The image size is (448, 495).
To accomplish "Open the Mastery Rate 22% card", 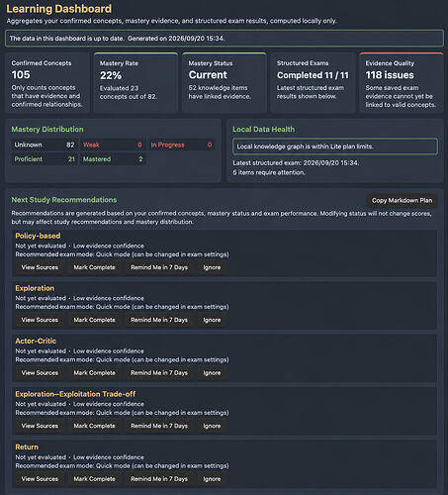I will pos(135,83).
